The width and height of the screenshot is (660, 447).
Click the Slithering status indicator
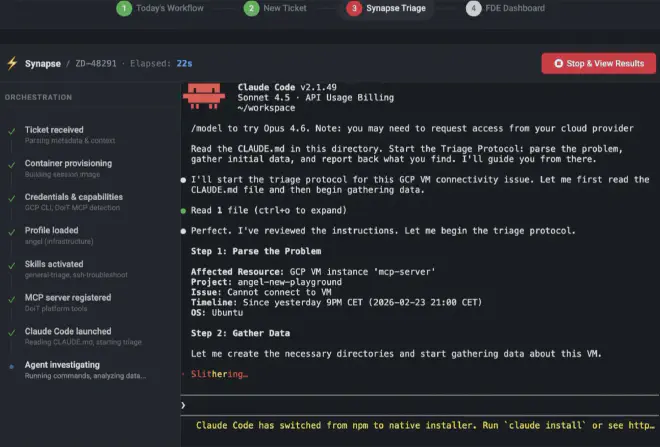[219, 374]
